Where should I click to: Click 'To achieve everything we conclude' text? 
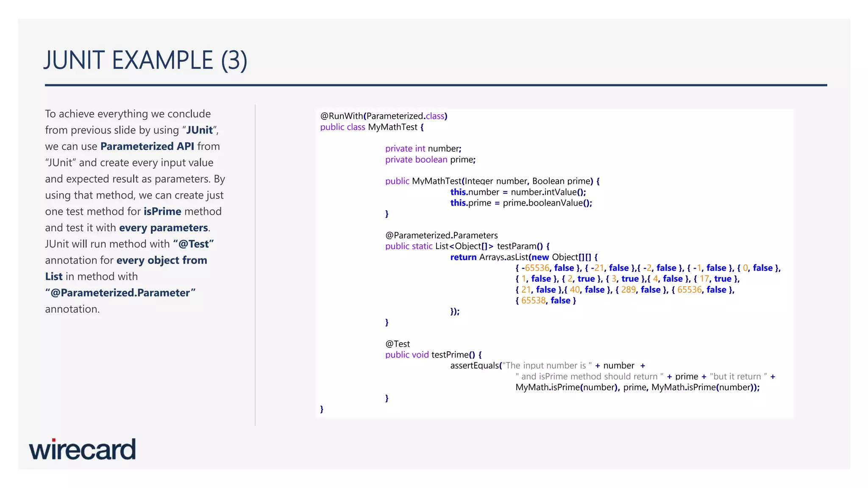[128, 114]
